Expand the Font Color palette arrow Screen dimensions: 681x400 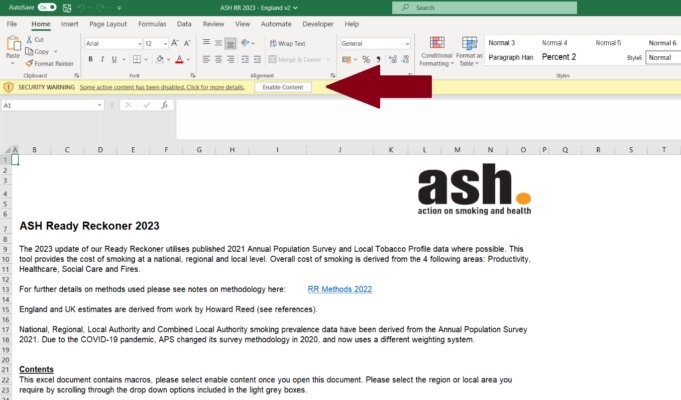pos(188,60)
